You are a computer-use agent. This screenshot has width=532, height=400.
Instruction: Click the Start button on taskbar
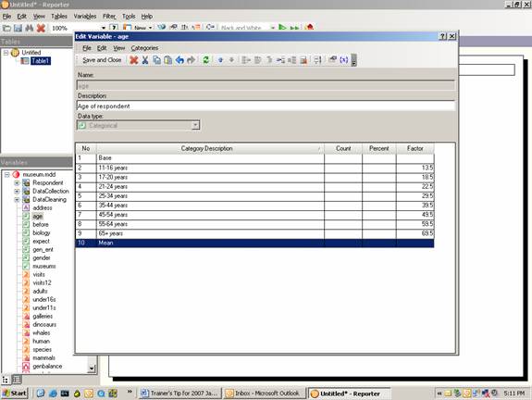[x=15, y=394]
